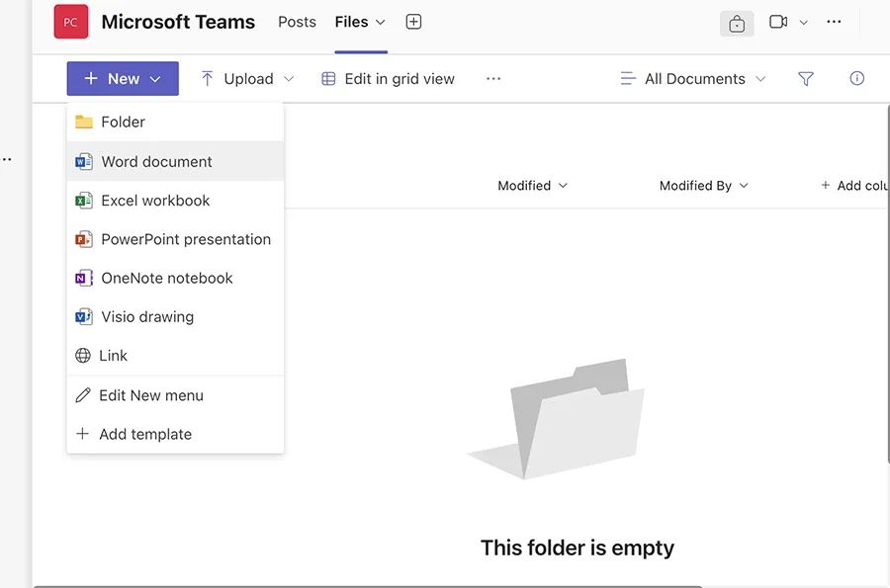Click Edit in grid view
This screenshot has width=890, height=588.
(389, 79)
